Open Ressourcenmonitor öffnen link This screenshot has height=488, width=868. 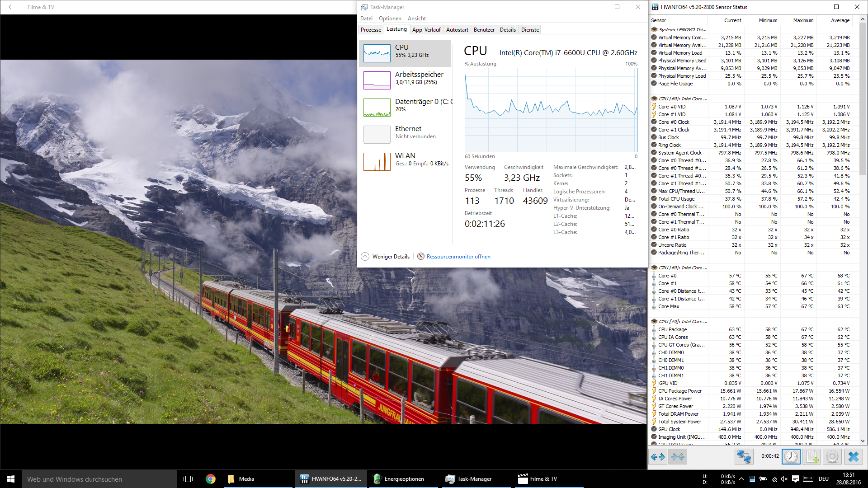(458, 257)
